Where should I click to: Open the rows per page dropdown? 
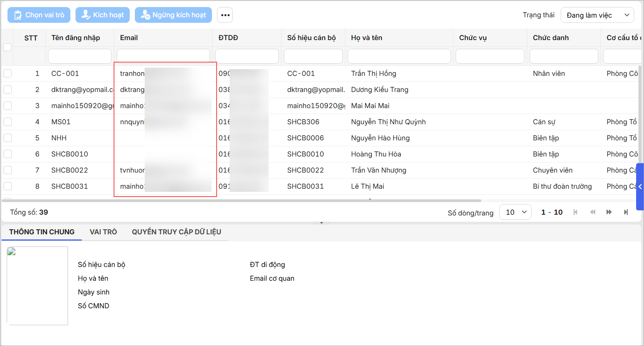[x=515, y=212]
